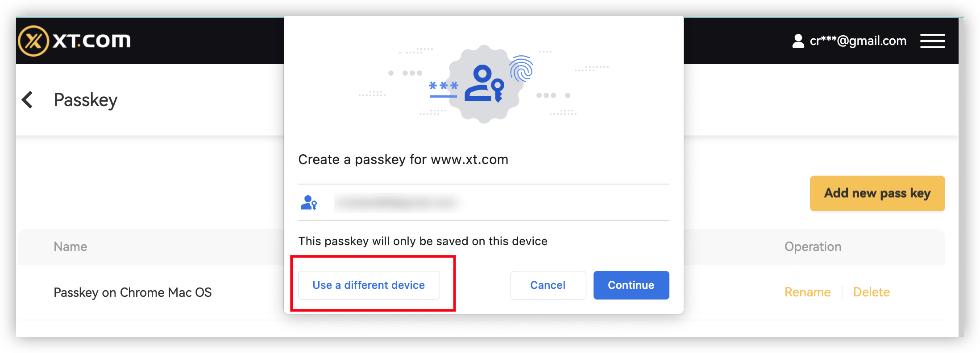
Task: Click the Operation column header
Action: pyautogui.click(x=813, y=246)
